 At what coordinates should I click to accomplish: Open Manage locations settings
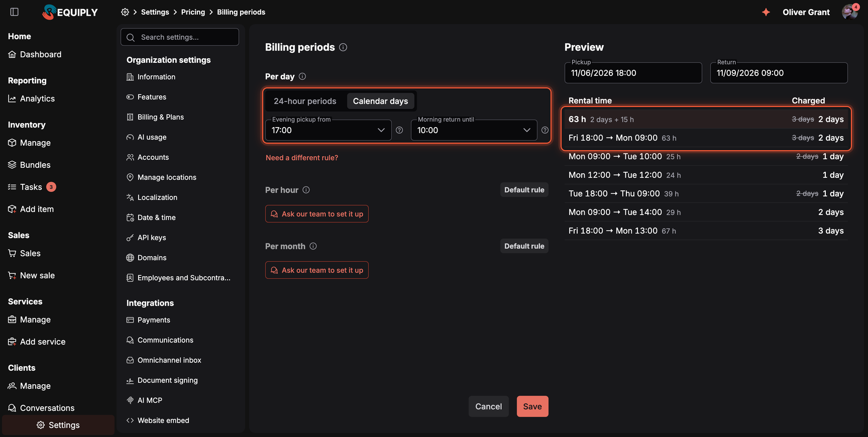coord(161,177)
